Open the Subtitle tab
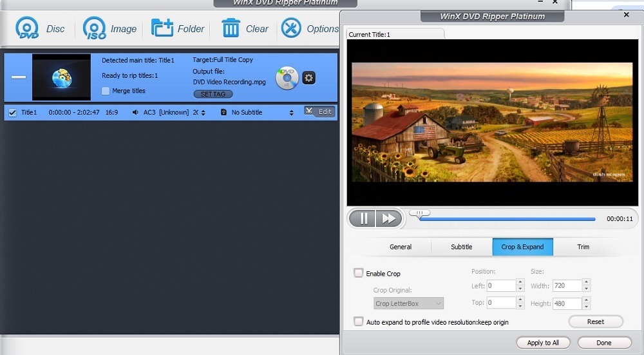Viewport: 644px width, 355px height. (x=462, y=247)
